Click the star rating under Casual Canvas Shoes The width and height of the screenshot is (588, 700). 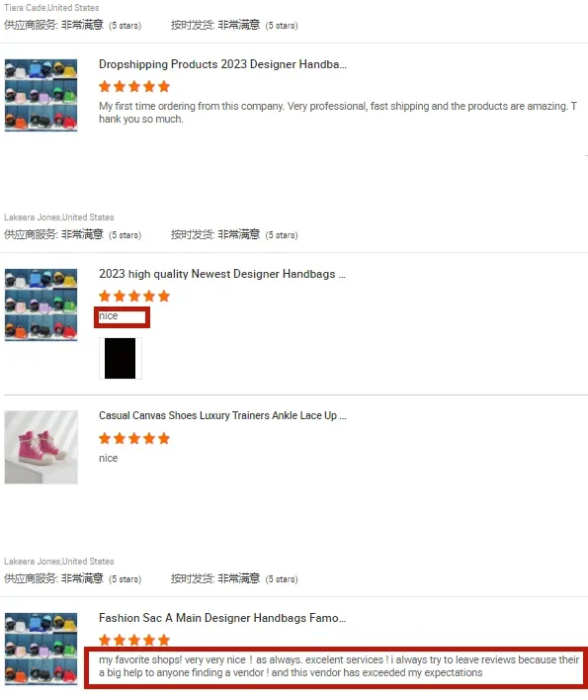[134, 438]
